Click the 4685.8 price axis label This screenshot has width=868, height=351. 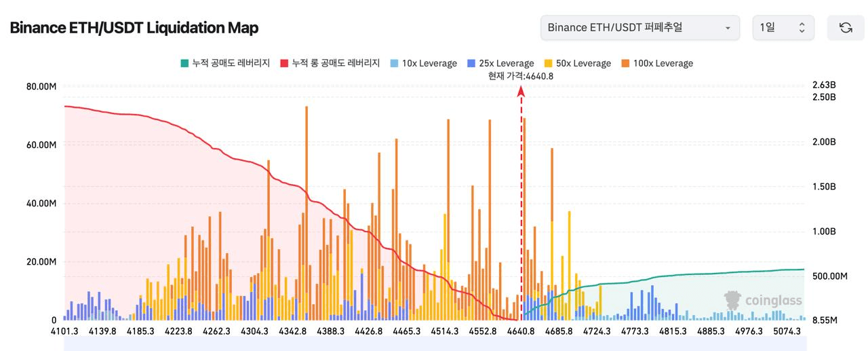tap(559, 331)
